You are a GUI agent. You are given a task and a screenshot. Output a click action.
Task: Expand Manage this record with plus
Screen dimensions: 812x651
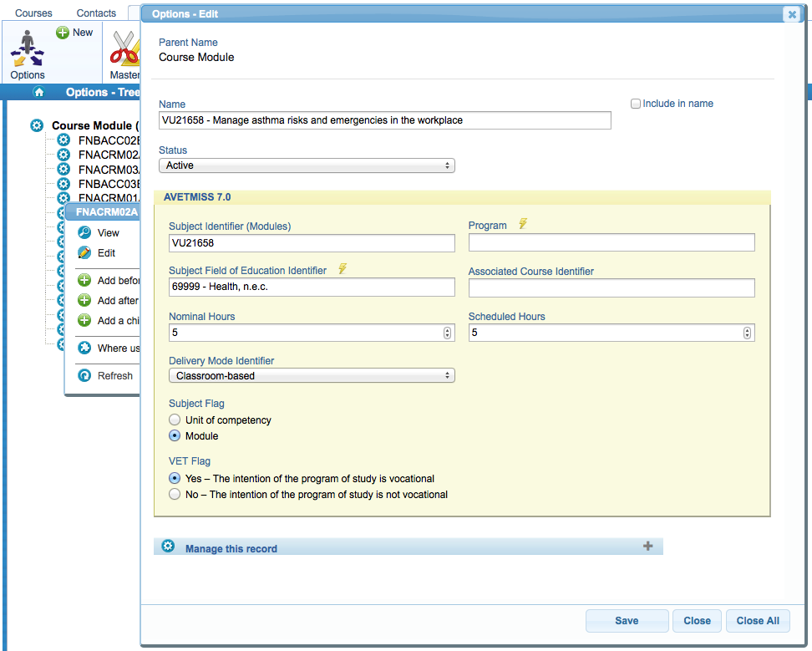(647, 547)
